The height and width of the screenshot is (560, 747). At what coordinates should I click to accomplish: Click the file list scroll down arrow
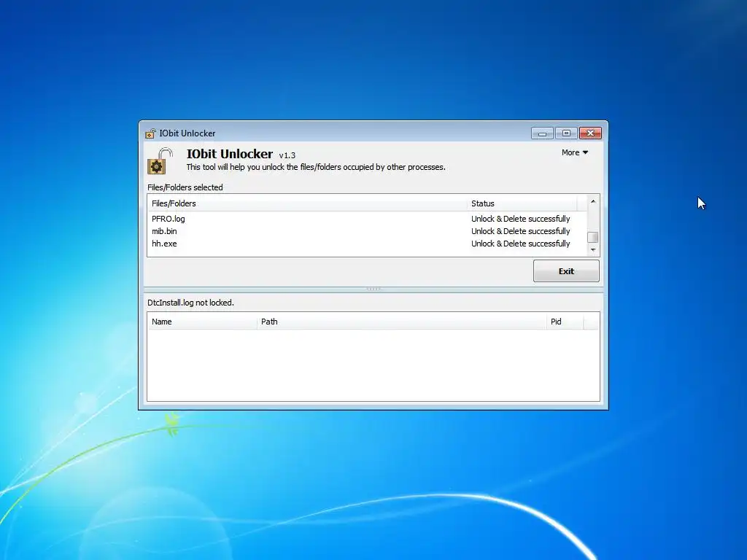[593, 249]
